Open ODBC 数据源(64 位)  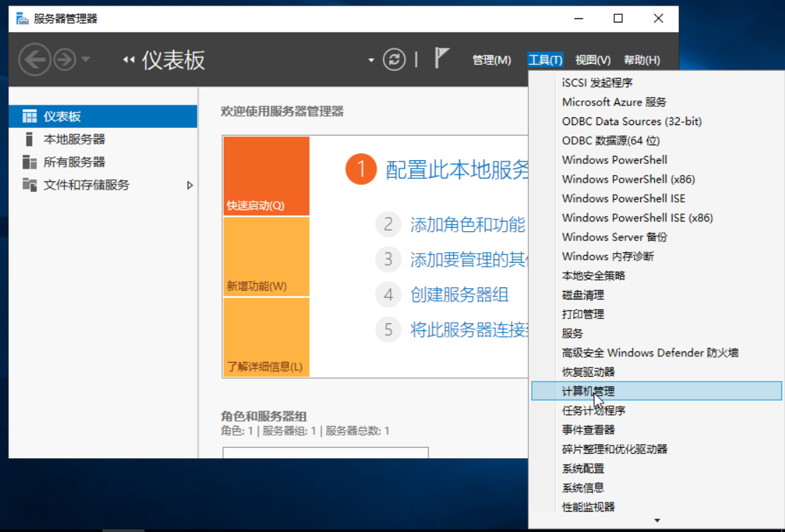tap(656, 141)
